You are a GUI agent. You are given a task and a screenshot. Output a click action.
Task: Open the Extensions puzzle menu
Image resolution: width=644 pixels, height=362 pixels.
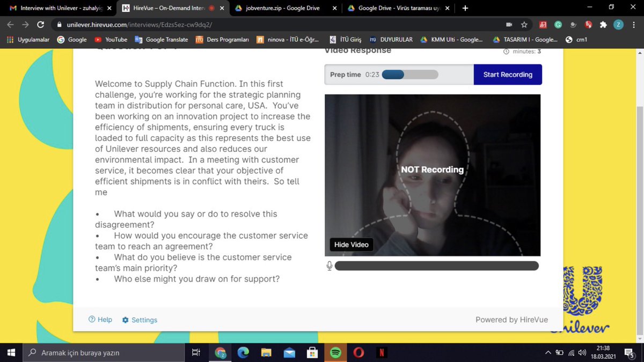tap(603, 25)
